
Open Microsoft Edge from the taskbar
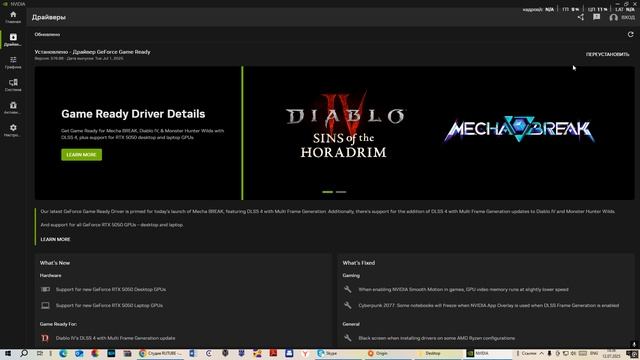tap(63, 353)
